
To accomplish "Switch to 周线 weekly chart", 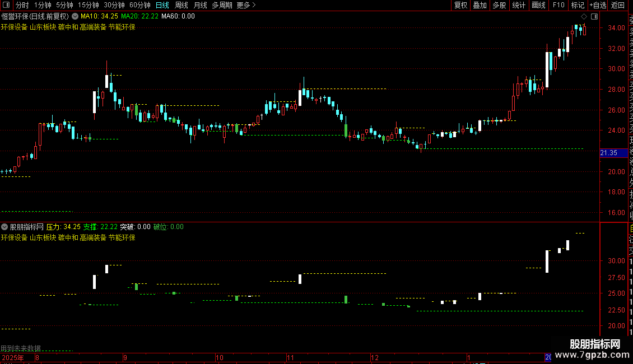I will tap(181, 5).
